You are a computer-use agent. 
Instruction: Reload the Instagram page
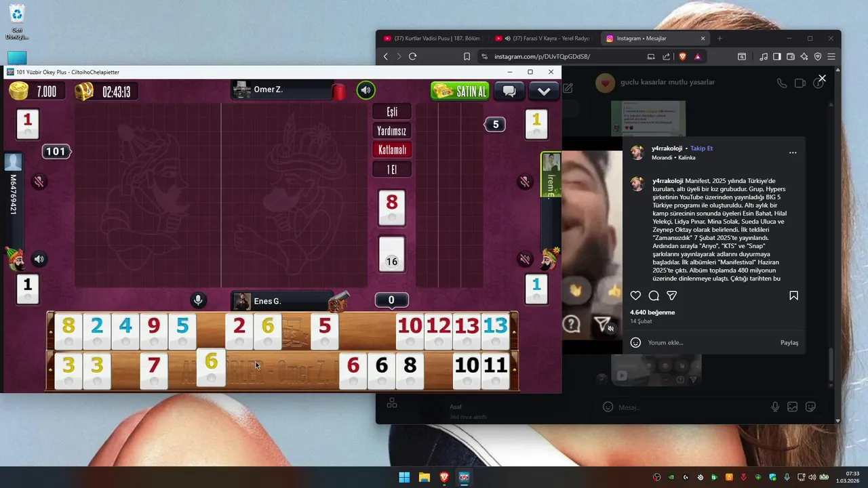[x=412, y=56]
